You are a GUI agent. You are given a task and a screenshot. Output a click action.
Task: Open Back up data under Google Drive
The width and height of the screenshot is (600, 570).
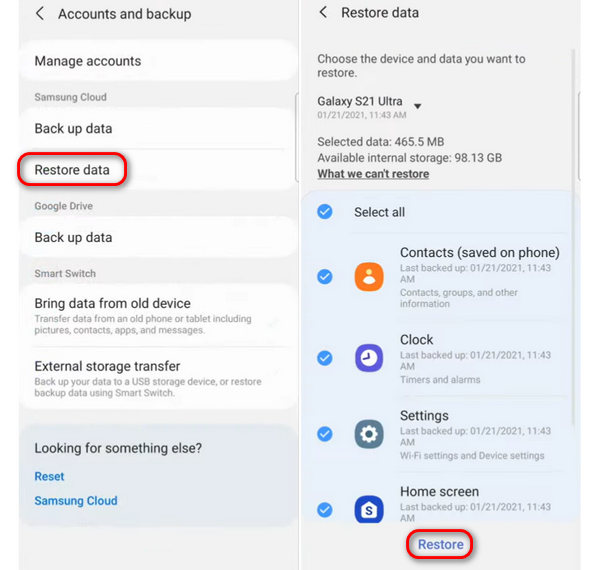tap(159, 237)
